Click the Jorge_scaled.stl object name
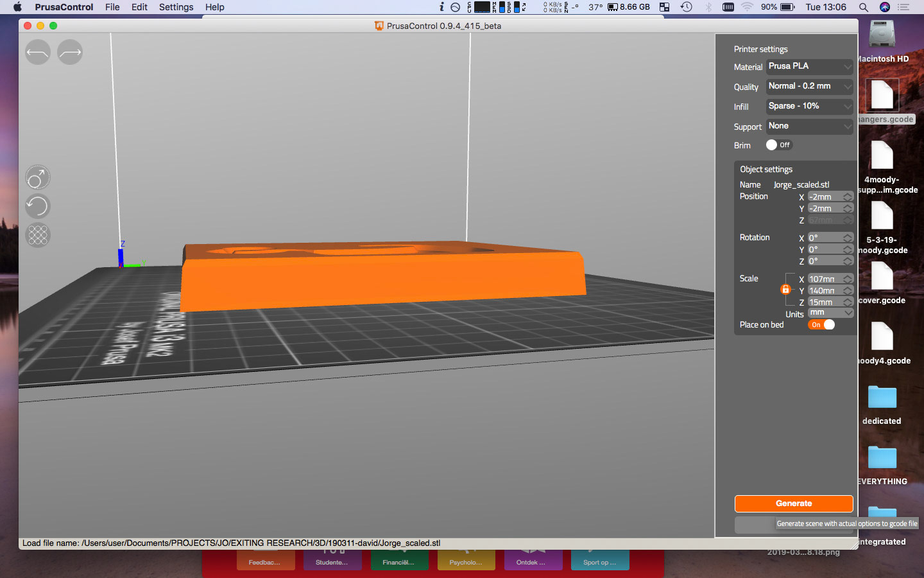924x578 pixels. point(801,185)
